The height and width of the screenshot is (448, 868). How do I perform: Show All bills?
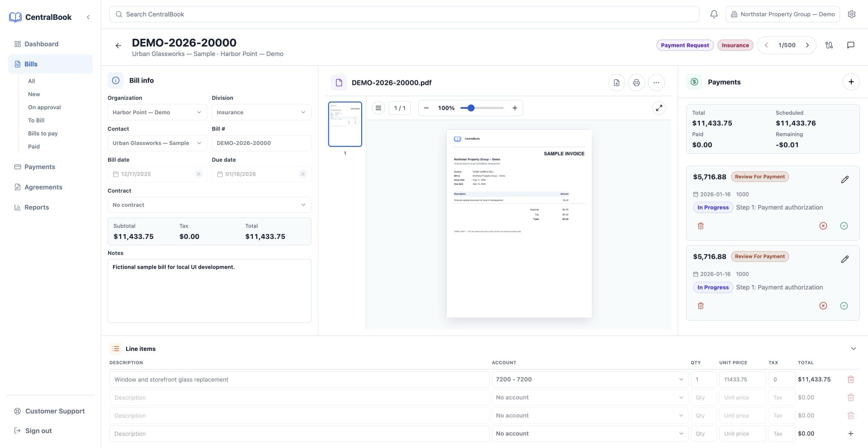click(32, 81)
